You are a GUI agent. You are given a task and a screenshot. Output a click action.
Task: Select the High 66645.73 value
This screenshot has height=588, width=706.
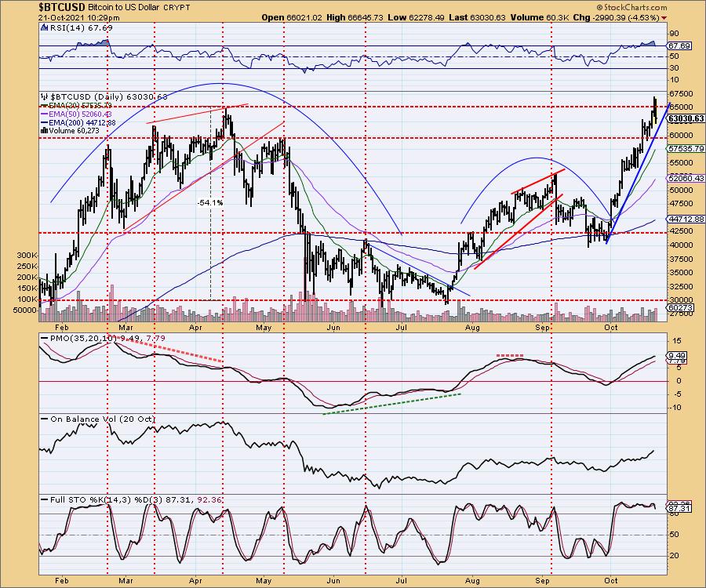pyautogui.click(x=354, y=18)
